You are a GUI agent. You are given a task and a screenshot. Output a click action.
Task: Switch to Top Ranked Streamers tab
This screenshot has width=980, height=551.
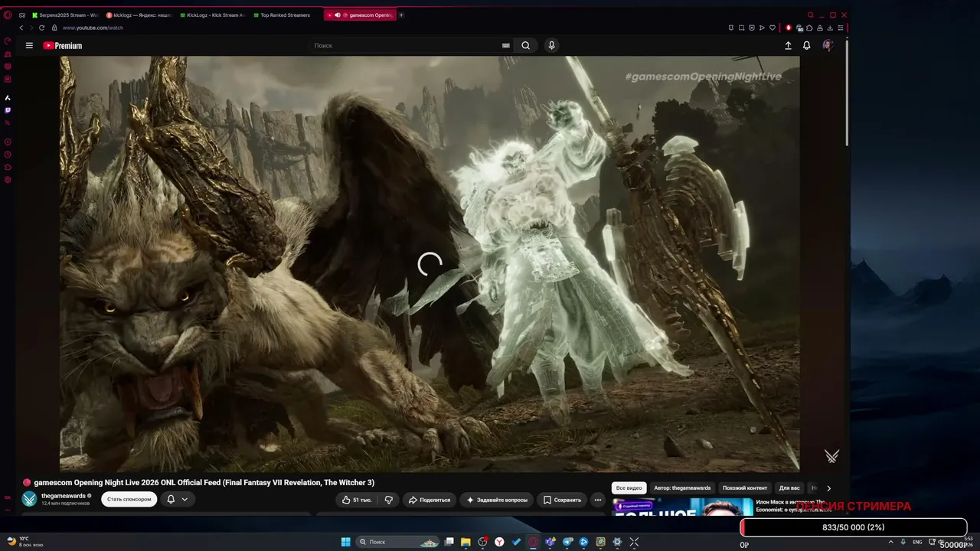click(x=286, y=15)
